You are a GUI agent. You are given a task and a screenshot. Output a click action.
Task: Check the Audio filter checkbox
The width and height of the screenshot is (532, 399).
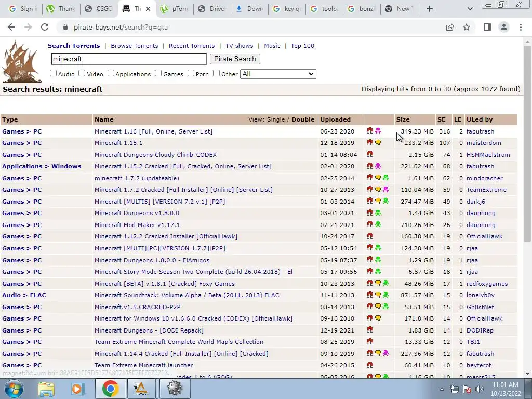[x=54, y=73]
